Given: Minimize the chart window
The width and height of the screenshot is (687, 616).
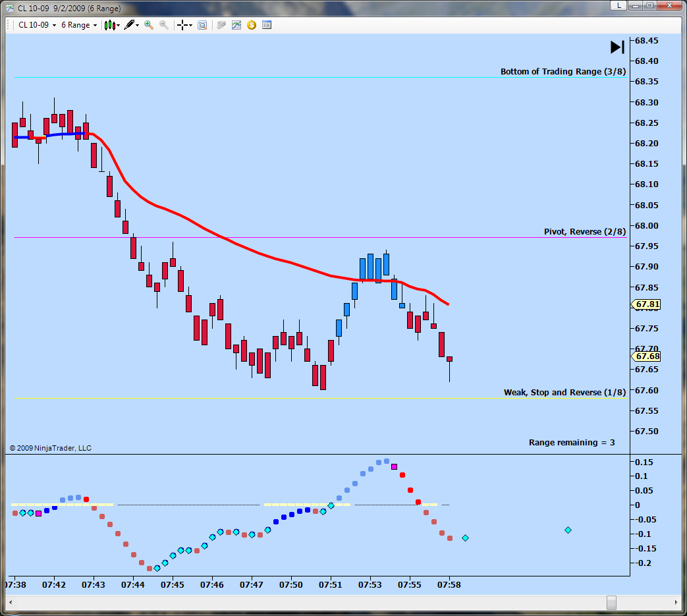Looking at the screenshot, I should click(x=636, y=5).
